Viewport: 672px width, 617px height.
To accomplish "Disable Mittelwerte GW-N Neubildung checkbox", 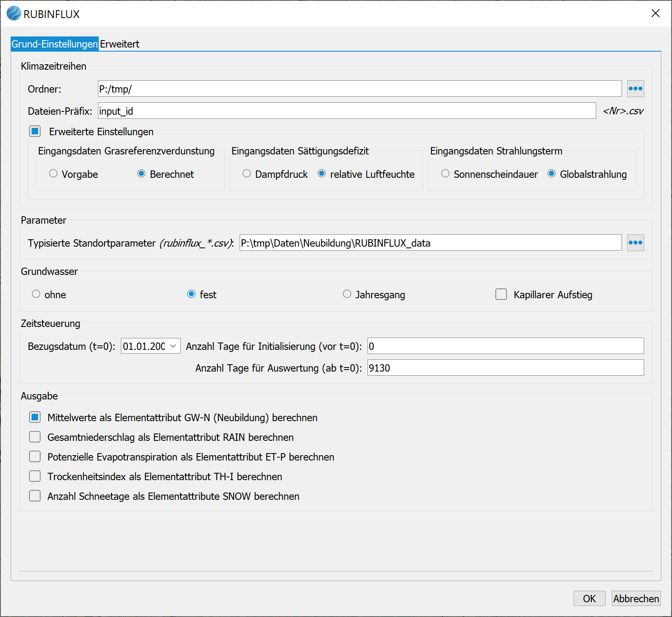I will pos(35,417).
